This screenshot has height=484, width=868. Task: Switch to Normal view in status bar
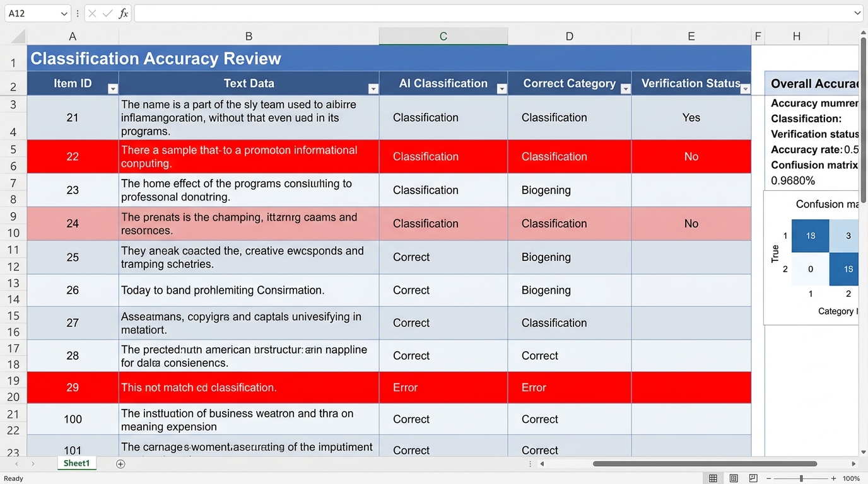point(713,478)
